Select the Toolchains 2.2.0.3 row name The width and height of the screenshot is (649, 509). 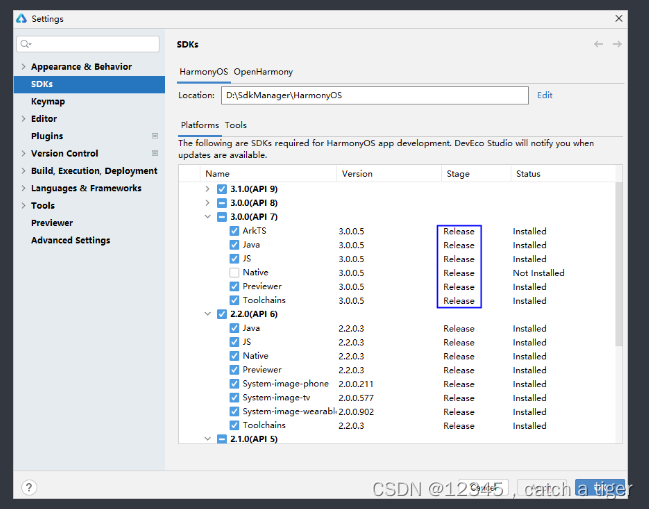[264, 425]
